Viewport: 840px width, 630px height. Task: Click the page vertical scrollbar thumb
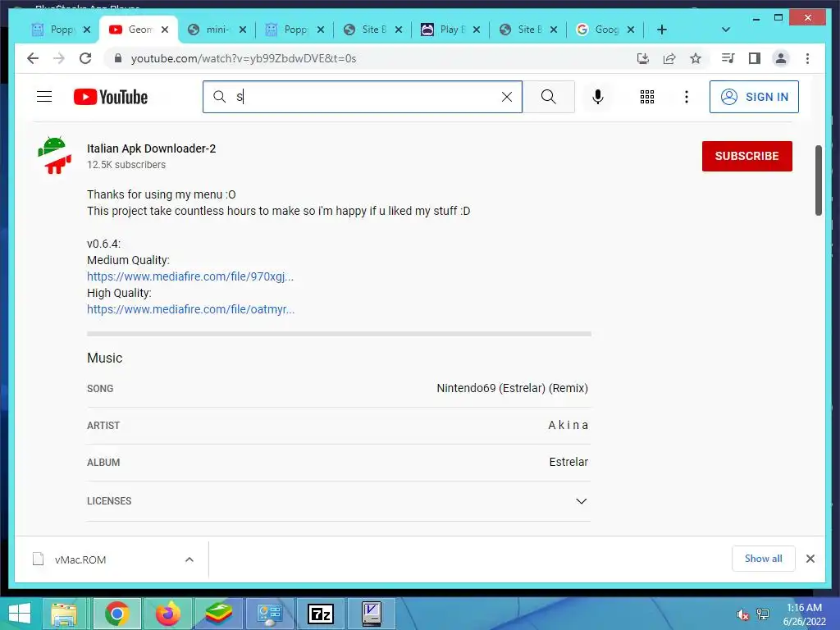pyautogui.click(x=818, y=180)
